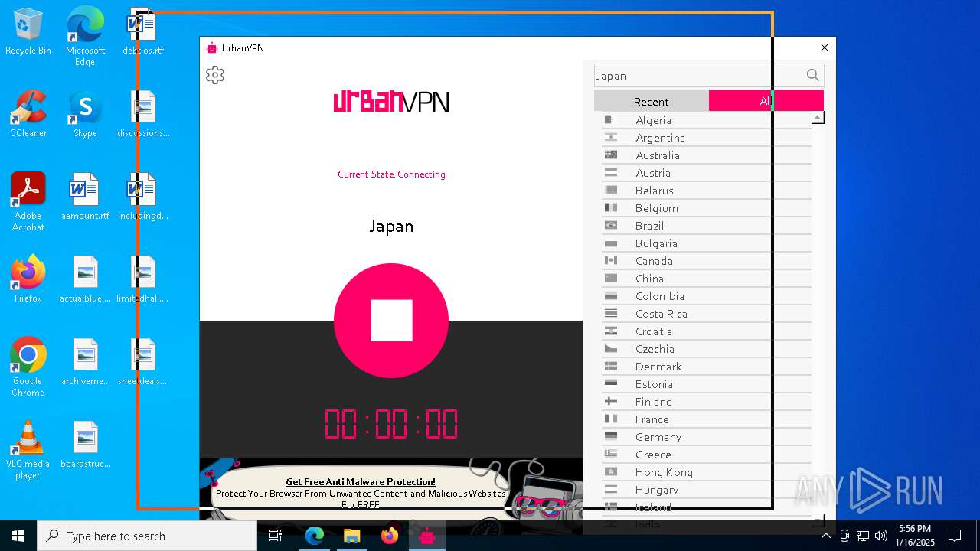Open CCleaner desktop shortcut
Image resolution: width=980 pixels, height=551 pixels.
(x=28, y=114)
